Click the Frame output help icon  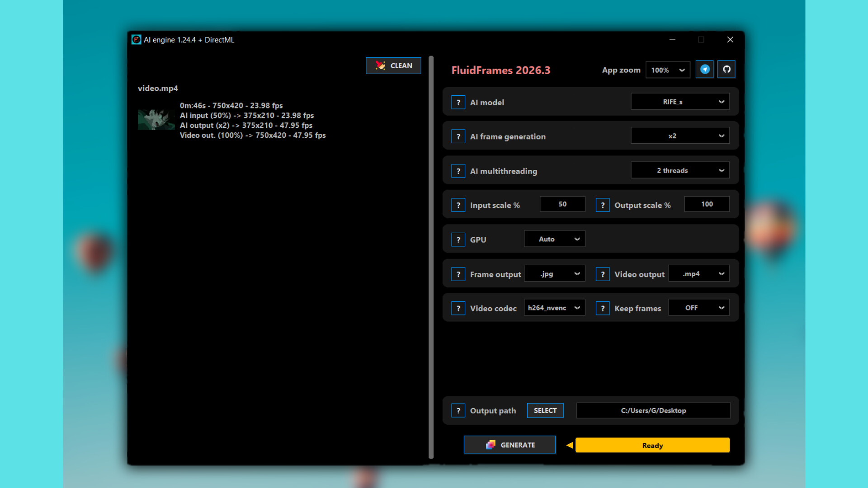[458, 274]
